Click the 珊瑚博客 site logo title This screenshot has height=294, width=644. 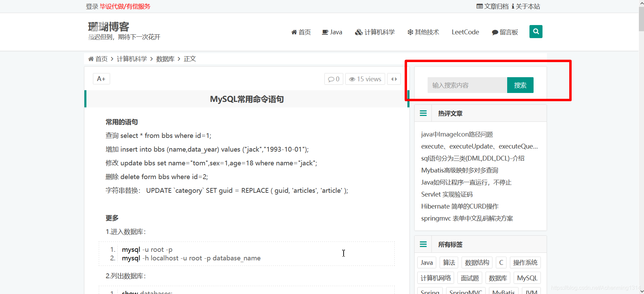tap(109, 26)
